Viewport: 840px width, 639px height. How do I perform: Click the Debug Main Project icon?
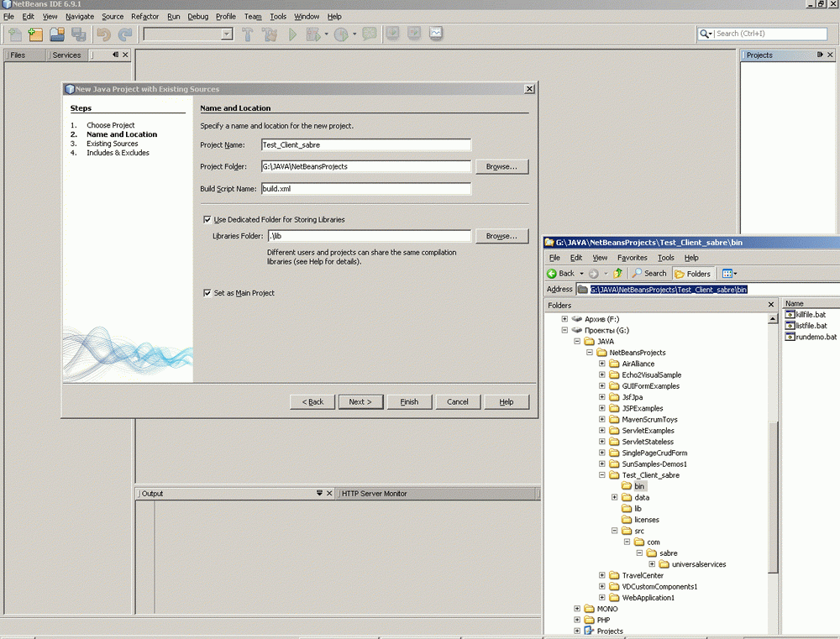coord(312,34)
